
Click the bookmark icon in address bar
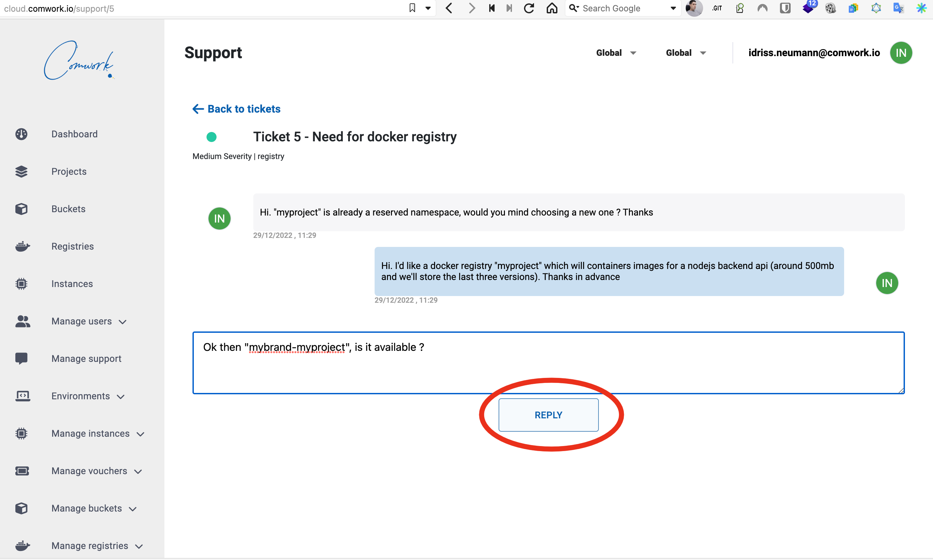click(412, 8)
